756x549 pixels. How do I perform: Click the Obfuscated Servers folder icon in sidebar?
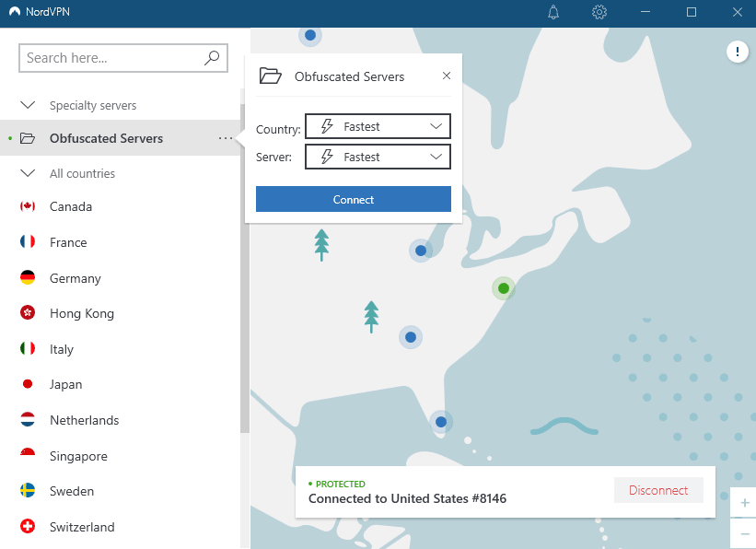tap(28, 138)
